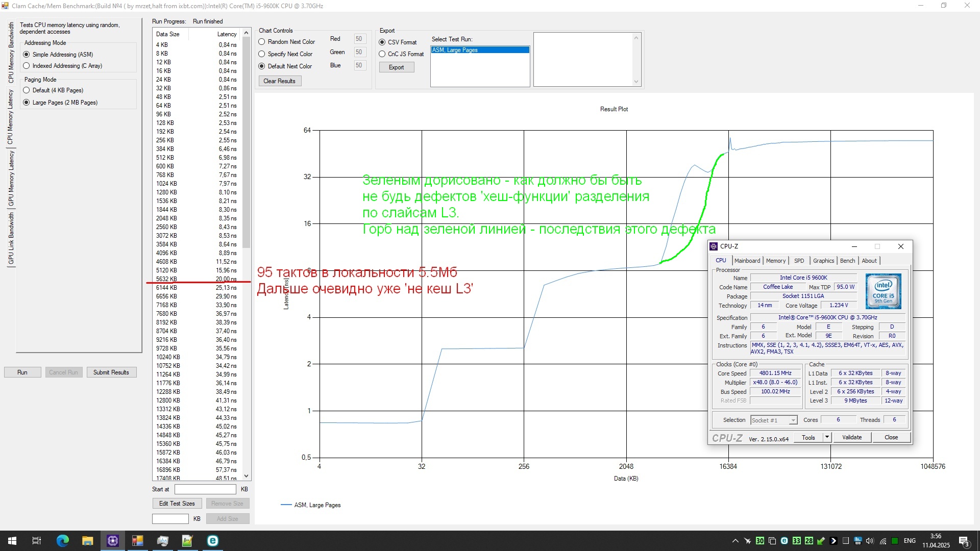Click the Clear Results button
The width and height of the screenshot is (980, 551).
click(x=279, y=81)
